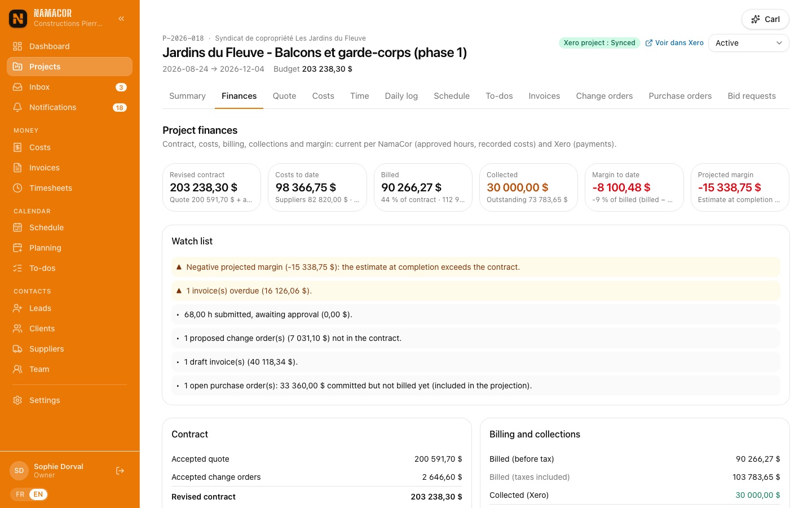Image resolution: width=812 pixels, height=508 pixels.
Task: Click the Notifications bell icon
Action: click(x=17, y=107)
